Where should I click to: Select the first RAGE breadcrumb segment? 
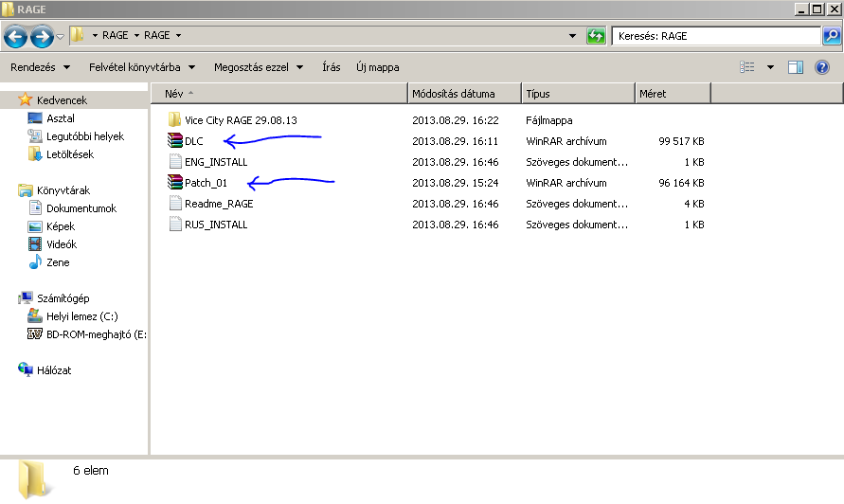(x=116, y=35)
